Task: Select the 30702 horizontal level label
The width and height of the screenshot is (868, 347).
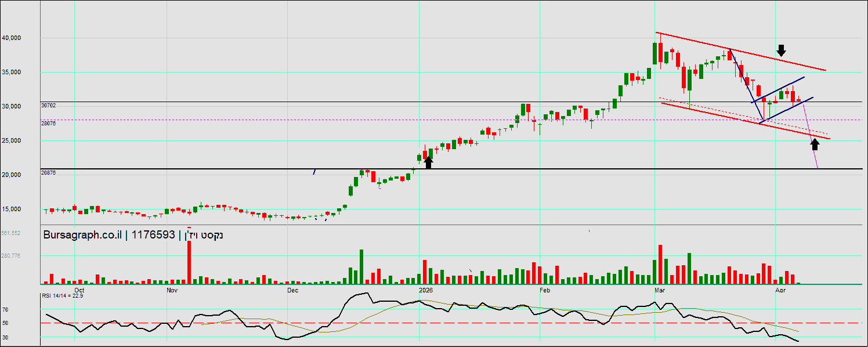Action: pos(48,106)
